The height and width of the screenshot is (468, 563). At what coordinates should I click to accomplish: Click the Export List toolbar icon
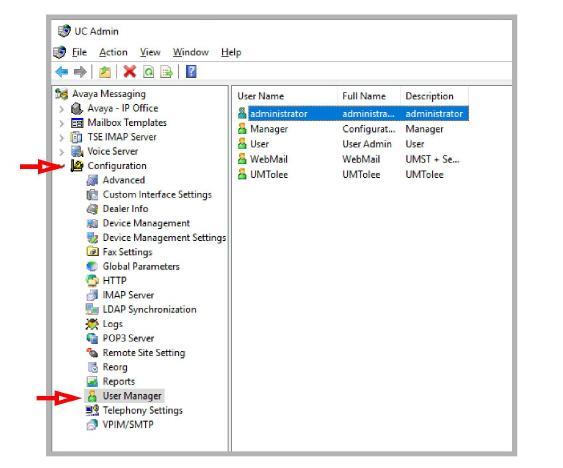tap(167, 71)
